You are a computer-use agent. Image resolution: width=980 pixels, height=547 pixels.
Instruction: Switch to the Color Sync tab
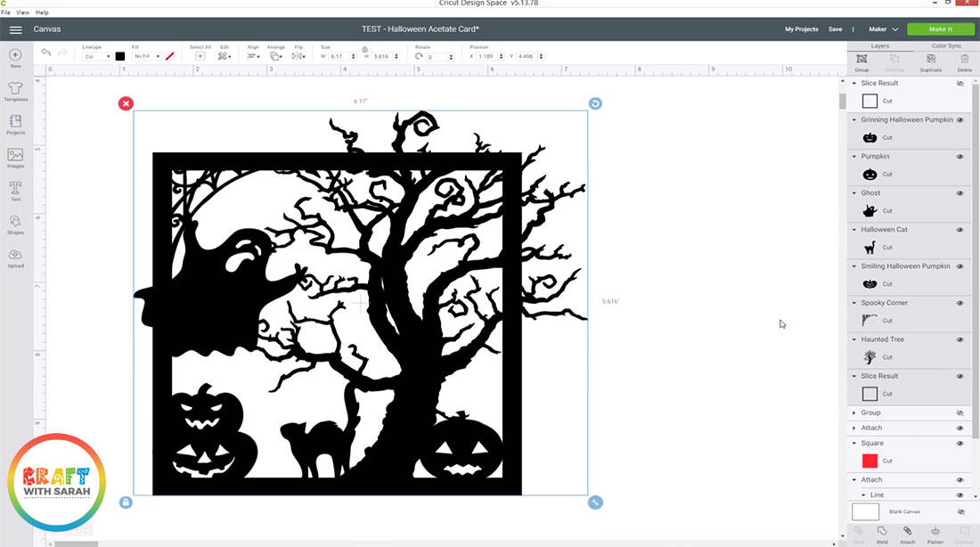pos(945,45)
